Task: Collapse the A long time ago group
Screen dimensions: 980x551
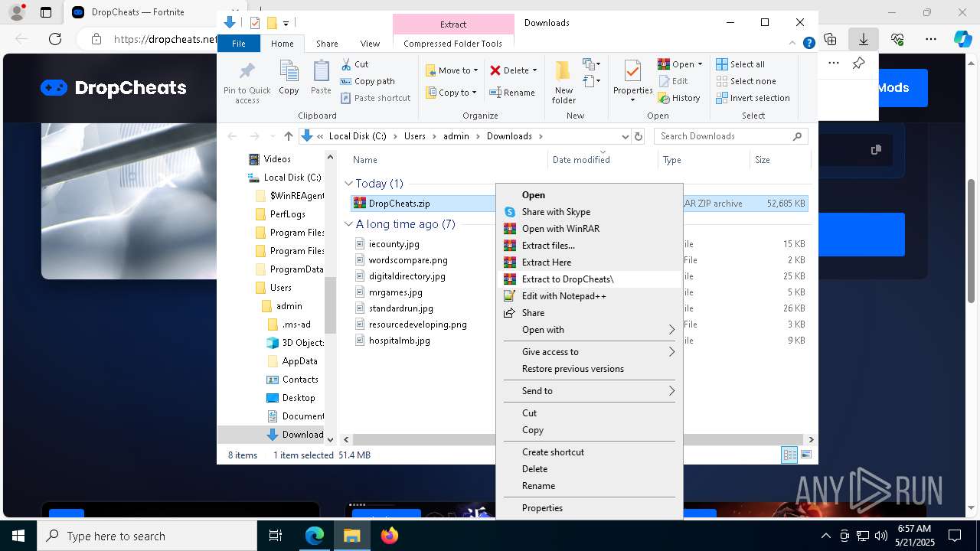Action: (348, 224)
